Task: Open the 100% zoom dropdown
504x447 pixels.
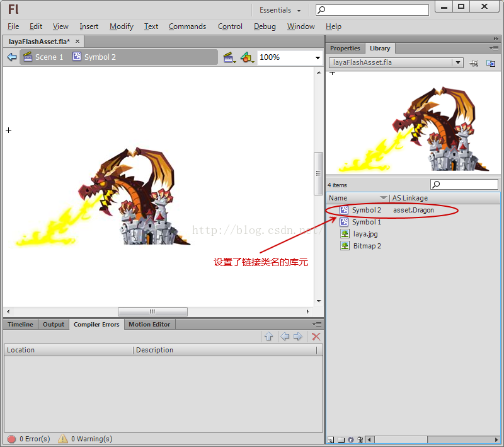Action: 318,58
